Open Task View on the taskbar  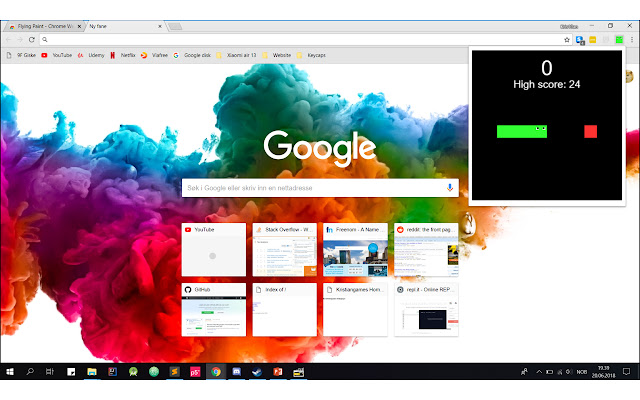(50, 371)
